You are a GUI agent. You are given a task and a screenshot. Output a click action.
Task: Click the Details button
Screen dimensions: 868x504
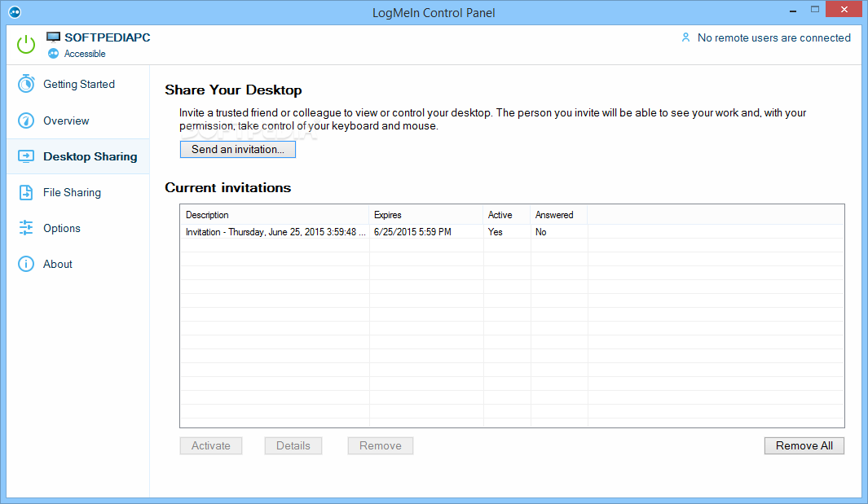293,446
